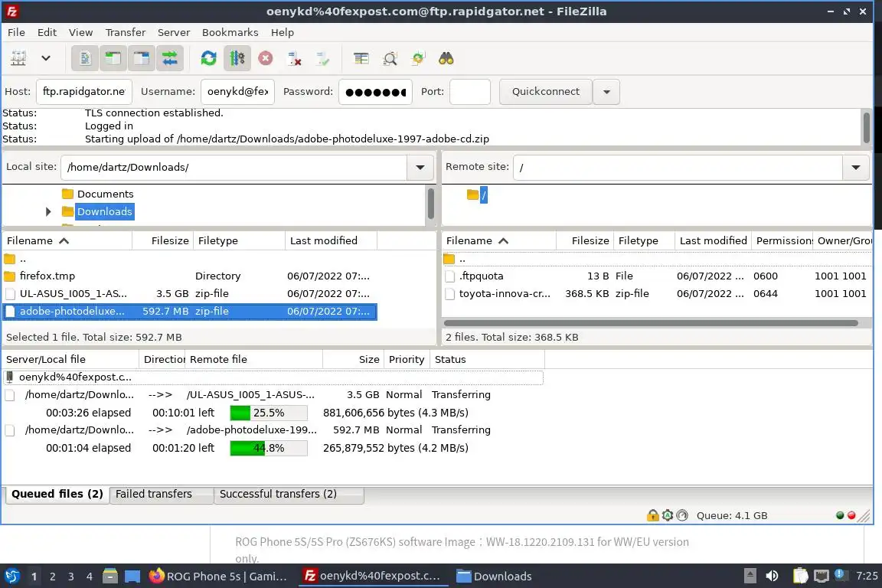Select the .ftpquota remote file
This screenshot has height=588, width=882.
[656, 276]
